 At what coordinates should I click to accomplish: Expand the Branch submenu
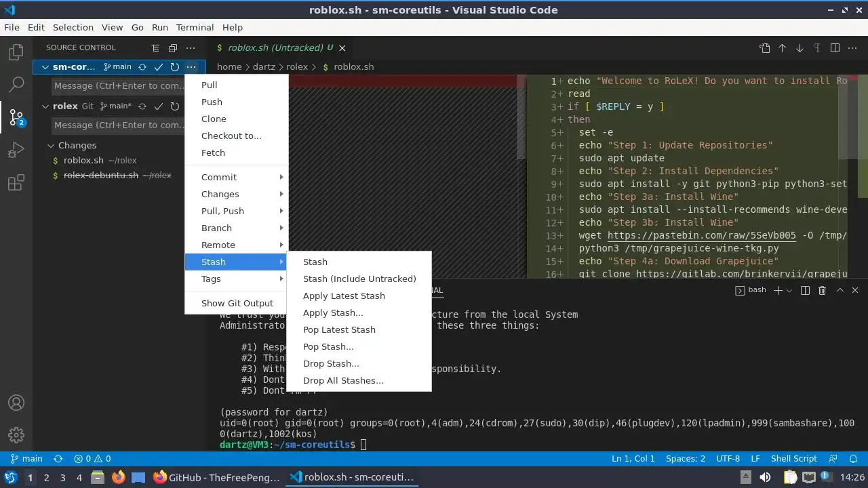click(237, 228)
